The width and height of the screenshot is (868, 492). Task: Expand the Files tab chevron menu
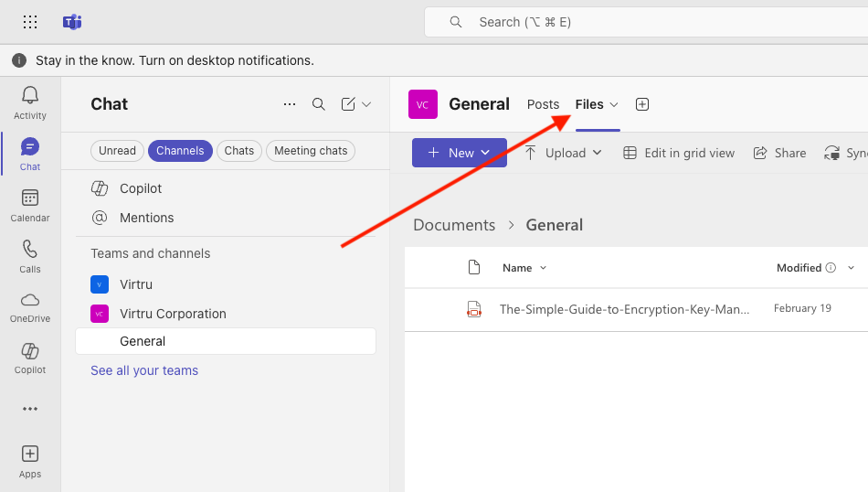(x=613, y=105)
